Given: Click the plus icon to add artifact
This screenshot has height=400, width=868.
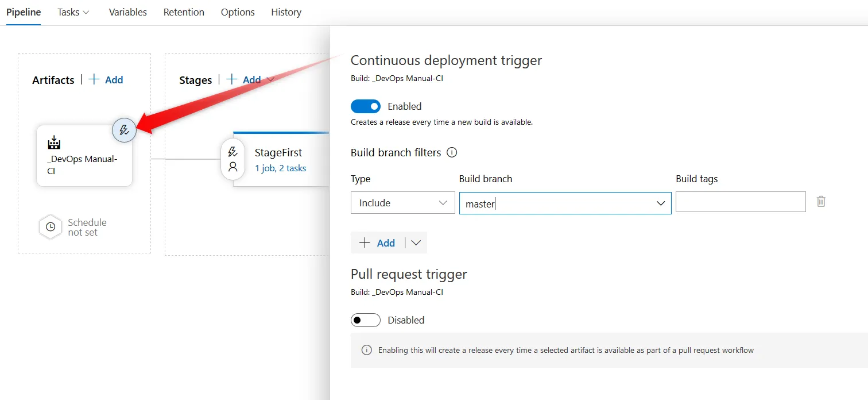Looking at the screenshot, I should pos(94,80).
